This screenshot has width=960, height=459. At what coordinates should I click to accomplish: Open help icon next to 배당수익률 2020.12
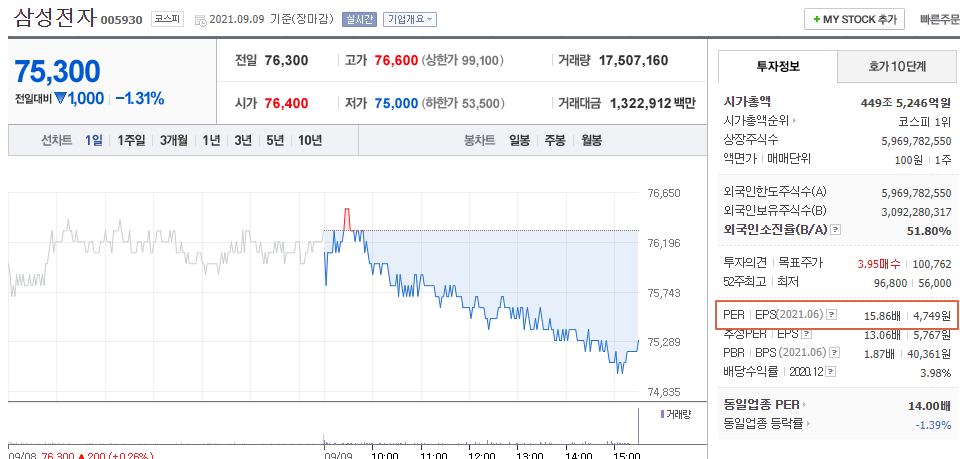(x=831, y=372)
